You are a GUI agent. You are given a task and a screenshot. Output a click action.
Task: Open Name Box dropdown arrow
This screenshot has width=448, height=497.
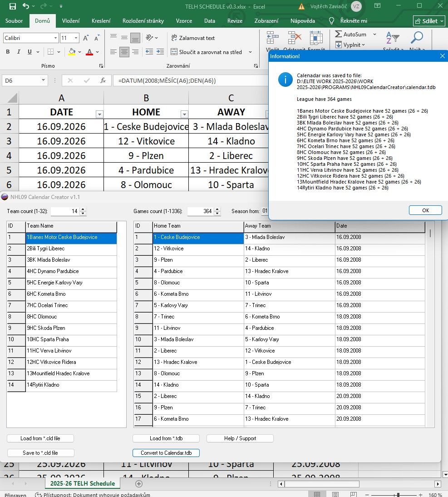43,80
